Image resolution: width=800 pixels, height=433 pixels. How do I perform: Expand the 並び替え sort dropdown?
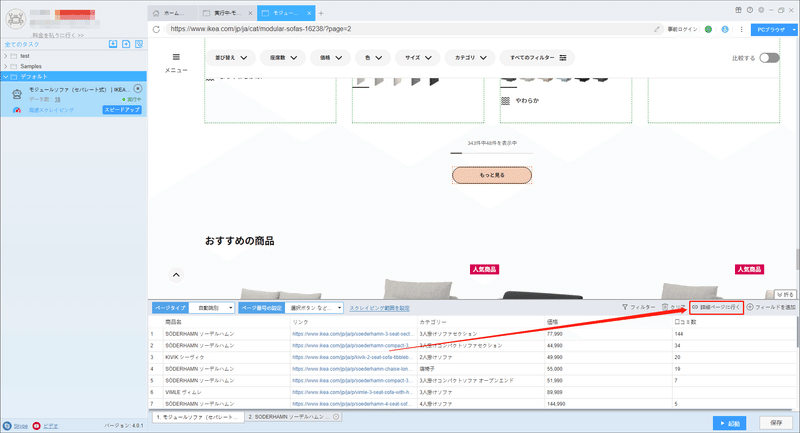coord(231,58)
